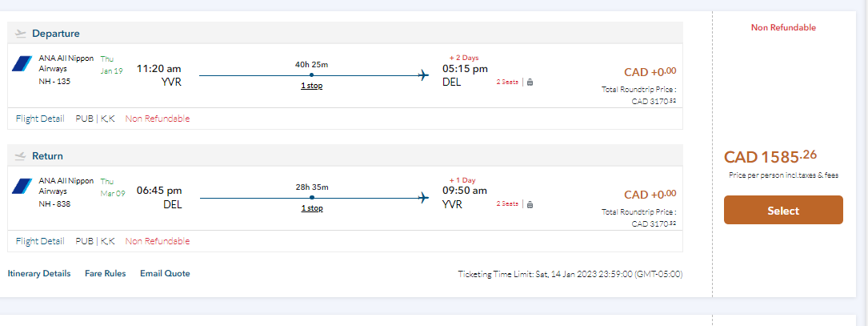
Task: Open the Itinerary Details tab
Action: [x=39, y=273]
